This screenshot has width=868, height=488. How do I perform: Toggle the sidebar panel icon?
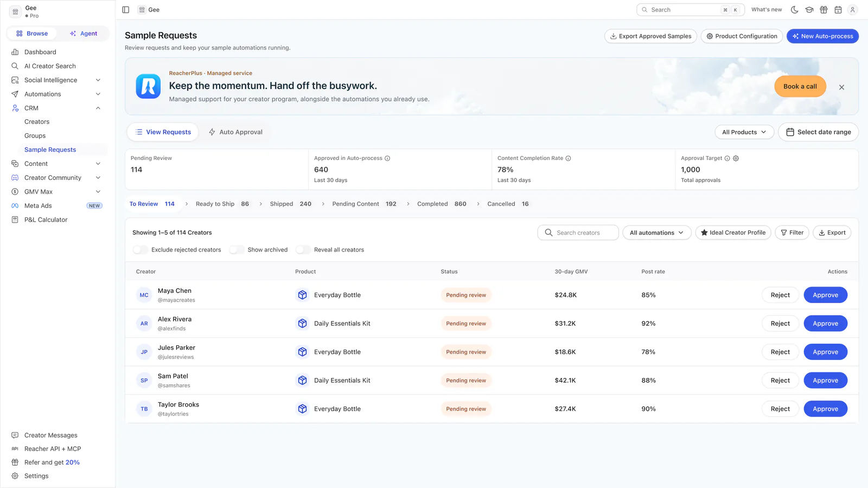pyautogui.click(x=126, y=10)
